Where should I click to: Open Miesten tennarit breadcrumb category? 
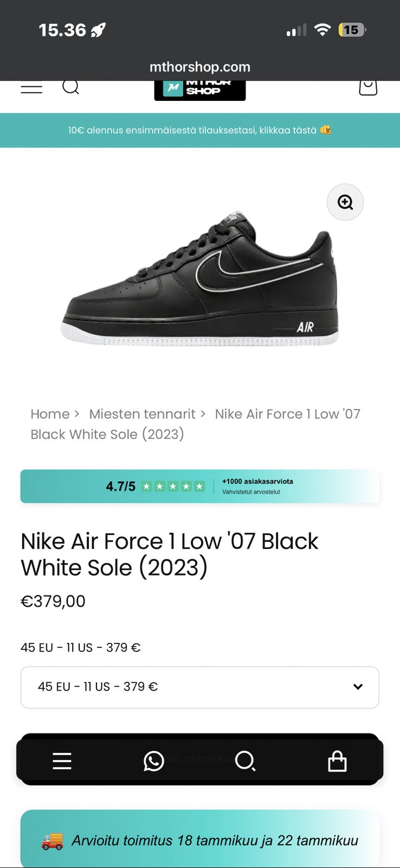[x=142, y=414]
